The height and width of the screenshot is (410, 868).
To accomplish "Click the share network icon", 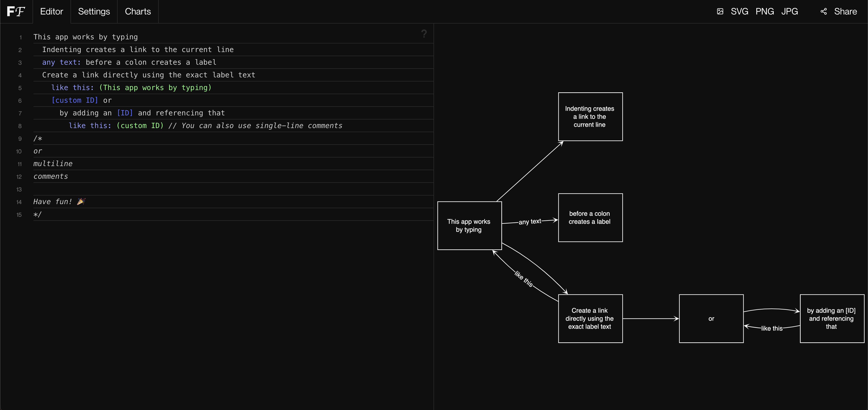I will (x=823, y=12).
